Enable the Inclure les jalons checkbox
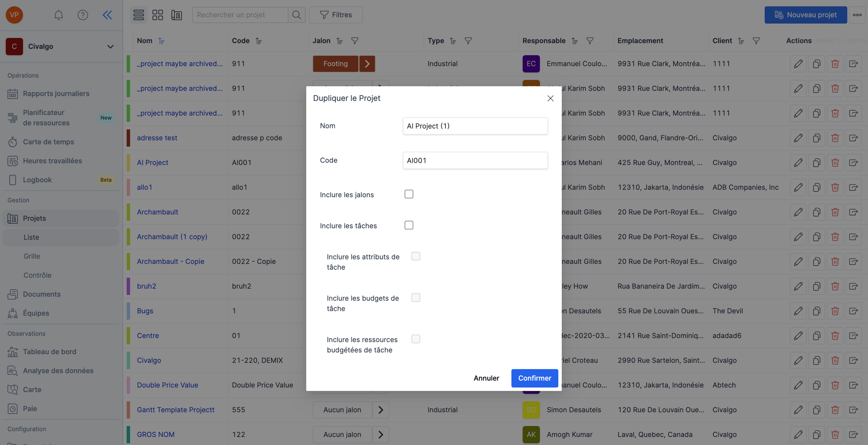 click(409, 194)
